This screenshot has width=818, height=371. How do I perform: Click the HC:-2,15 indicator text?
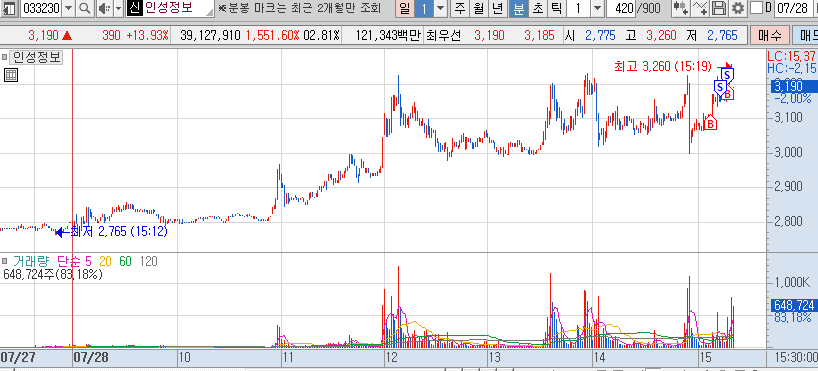791,68
